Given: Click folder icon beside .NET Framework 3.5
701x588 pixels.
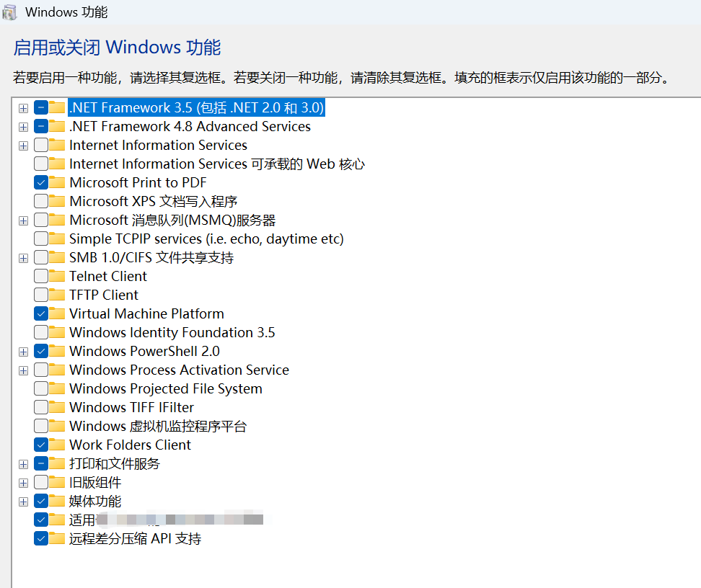Looking at the screenshot, I should pyautogui.click(x=57, y=107).
